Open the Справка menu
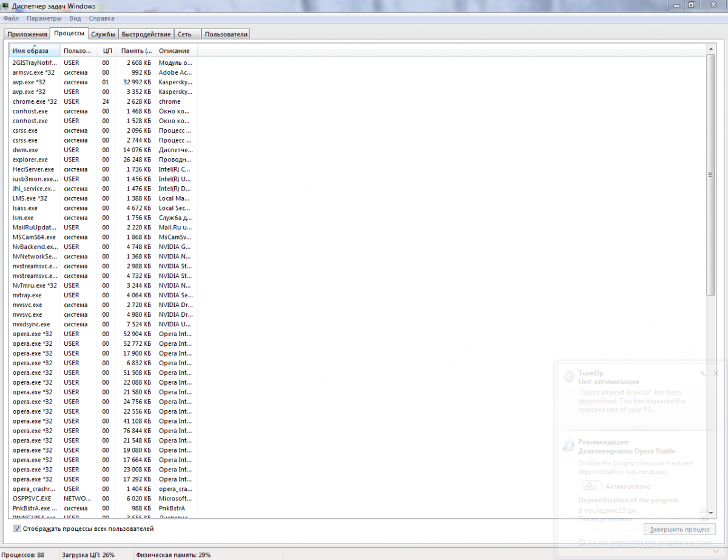 pos(101,19)
